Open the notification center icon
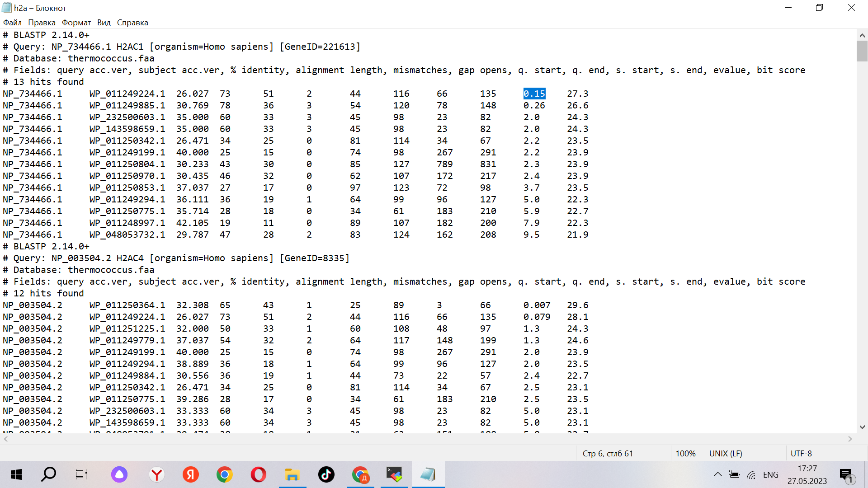This screenshot has width=868, height=488. (846, 474)
